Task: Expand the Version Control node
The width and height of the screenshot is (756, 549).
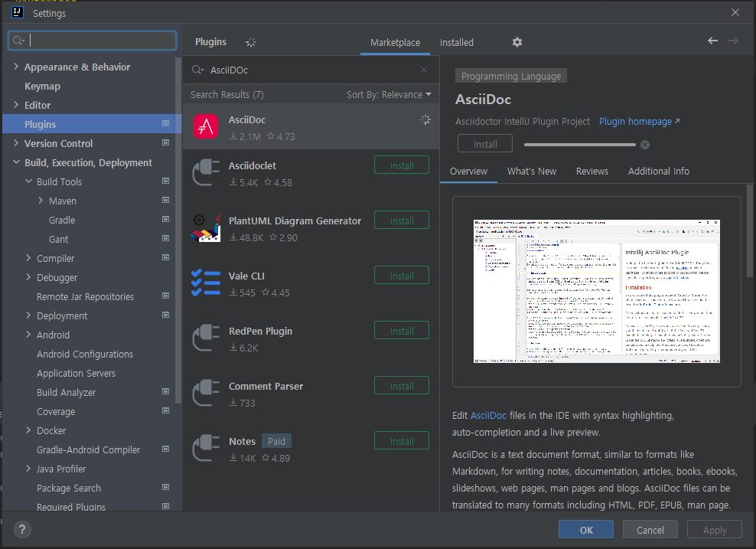Action: pyautogui.click(x=16, y=142)
